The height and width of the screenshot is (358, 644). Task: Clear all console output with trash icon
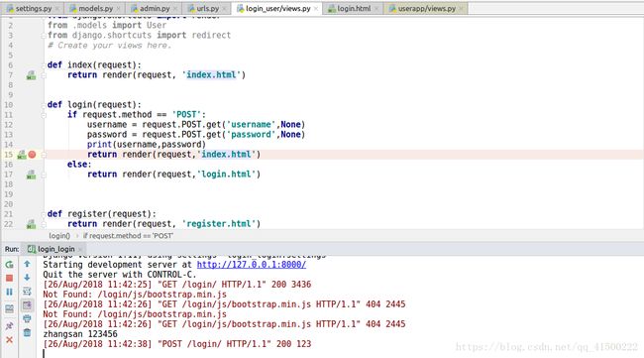point(27,332)
